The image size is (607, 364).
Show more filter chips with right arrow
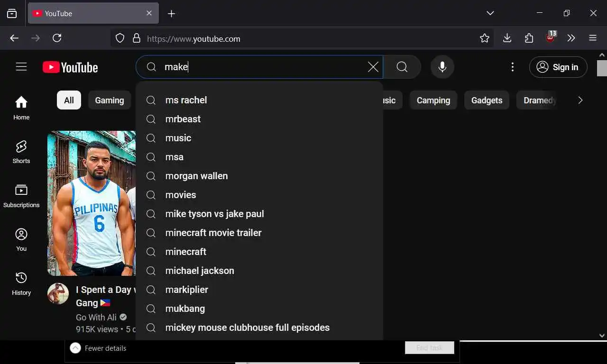[x=580, y=100]
